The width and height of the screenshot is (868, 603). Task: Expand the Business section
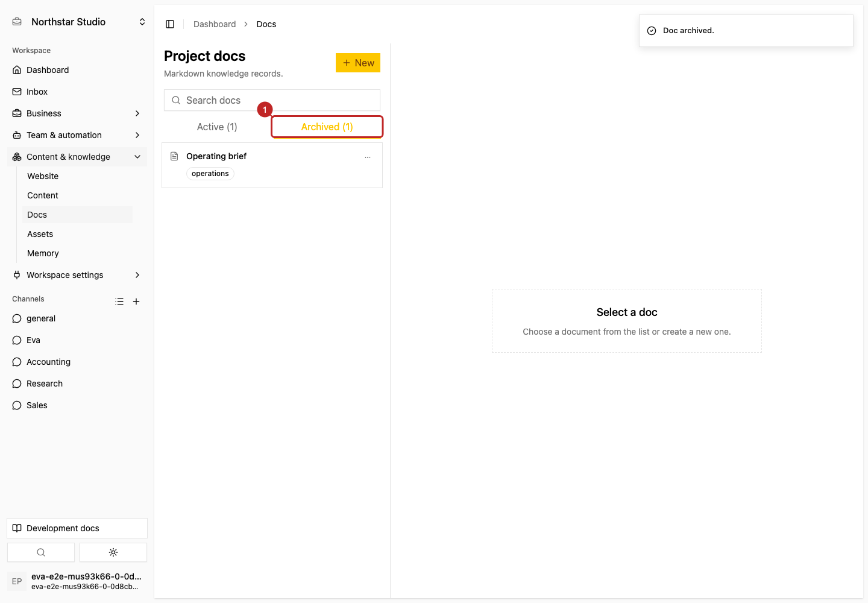[137, 113]
